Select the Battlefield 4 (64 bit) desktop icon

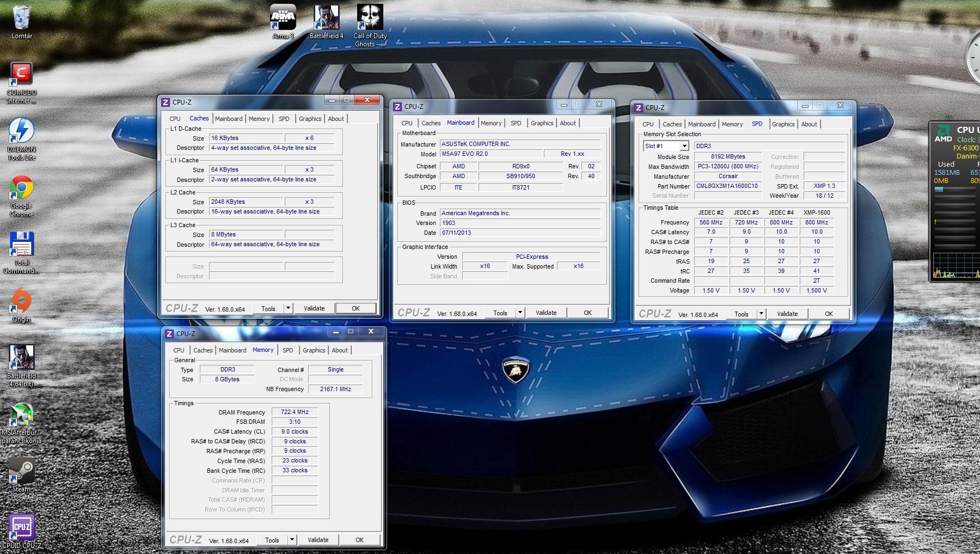tap(22, 366)
